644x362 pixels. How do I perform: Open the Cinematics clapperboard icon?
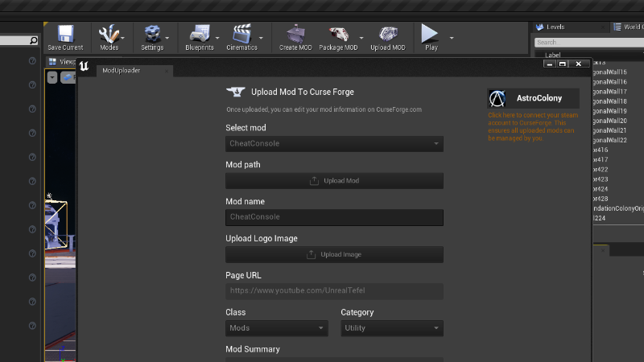pyautogui.click(x=242, y=34)
